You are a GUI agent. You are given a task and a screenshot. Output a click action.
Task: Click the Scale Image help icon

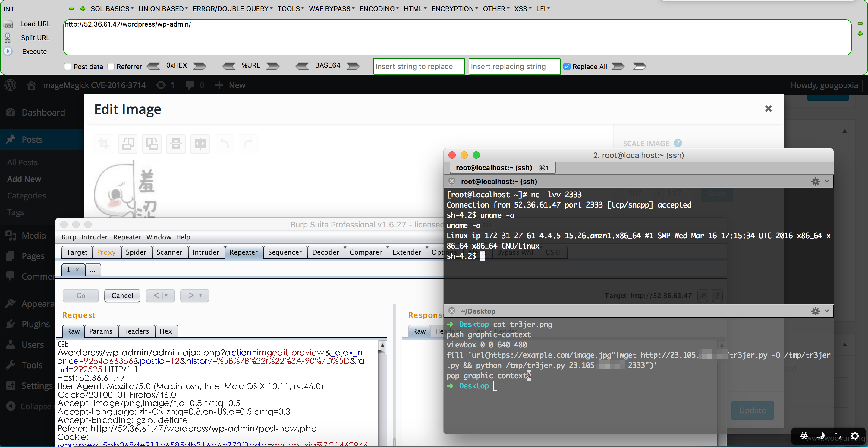[678, 143]
